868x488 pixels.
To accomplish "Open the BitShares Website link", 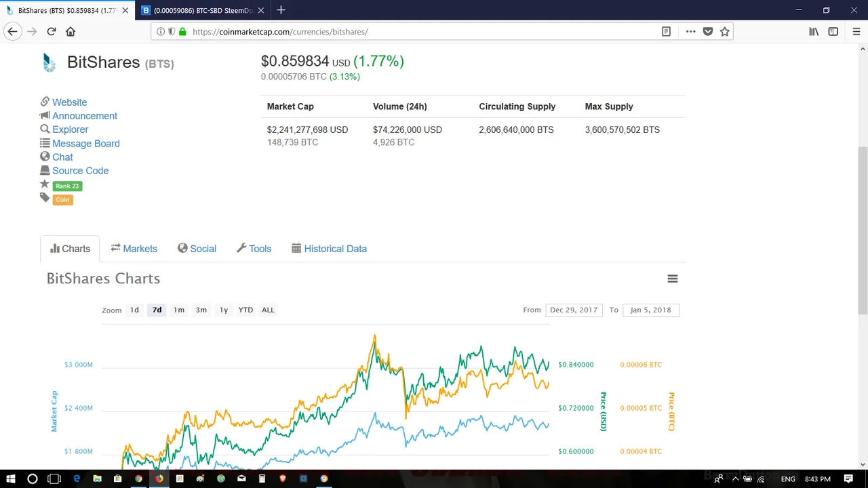I will point(69,102).
